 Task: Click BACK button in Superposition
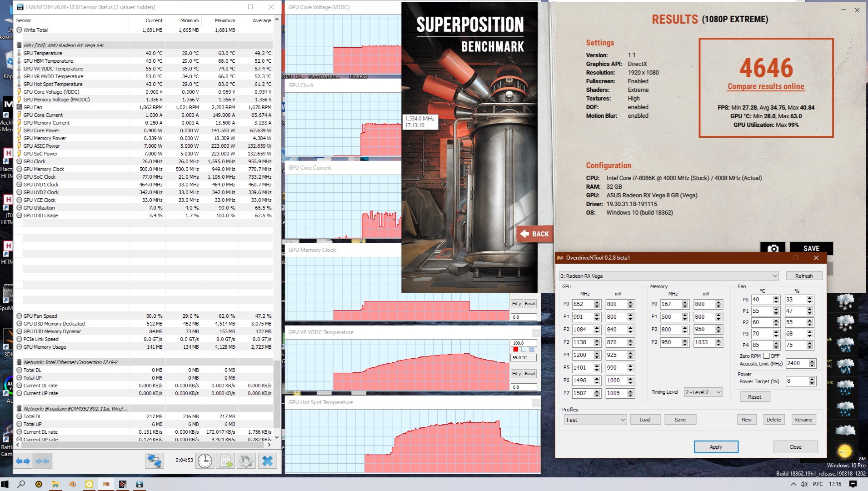click(x=535, y=234)
